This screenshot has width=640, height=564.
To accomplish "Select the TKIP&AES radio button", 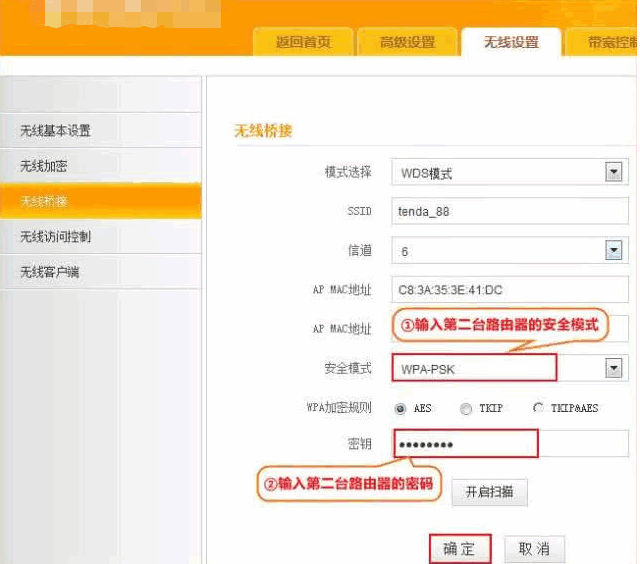I will point(539,408).
